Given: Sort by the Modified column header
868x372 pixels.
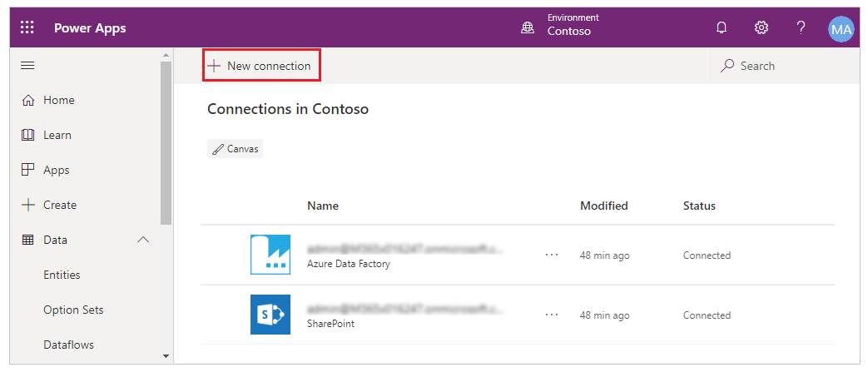Looking at the screenshot, I should pyautogui.click(x=603, y=206).
